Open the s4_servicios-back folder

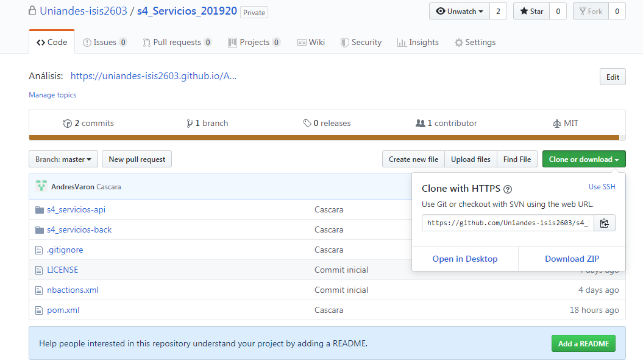click(x=79, y=229)
